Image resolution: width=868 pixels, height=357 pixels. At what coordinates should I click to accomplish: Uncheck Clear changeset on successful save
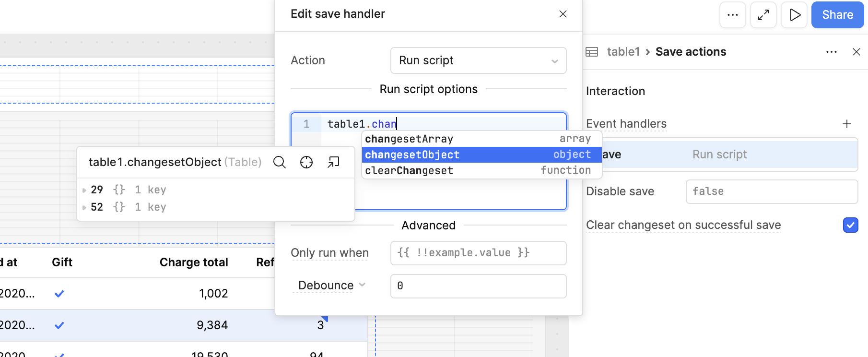(x=850, y=225)
